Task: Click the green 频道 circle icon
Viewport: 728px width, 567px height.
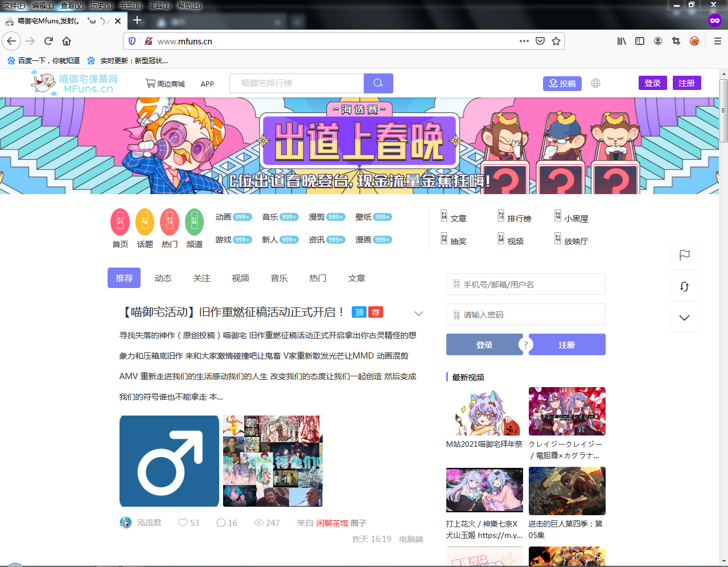Action: [x=194, y=222]
